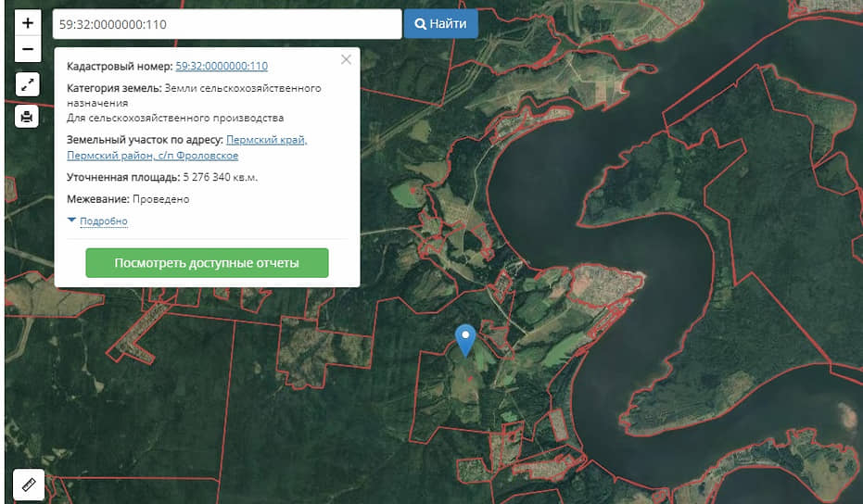Image resolution: width=863 pixels, height=504 pixels.
Task: Click the Категория земель label
Action: click(x=114, y=88)
